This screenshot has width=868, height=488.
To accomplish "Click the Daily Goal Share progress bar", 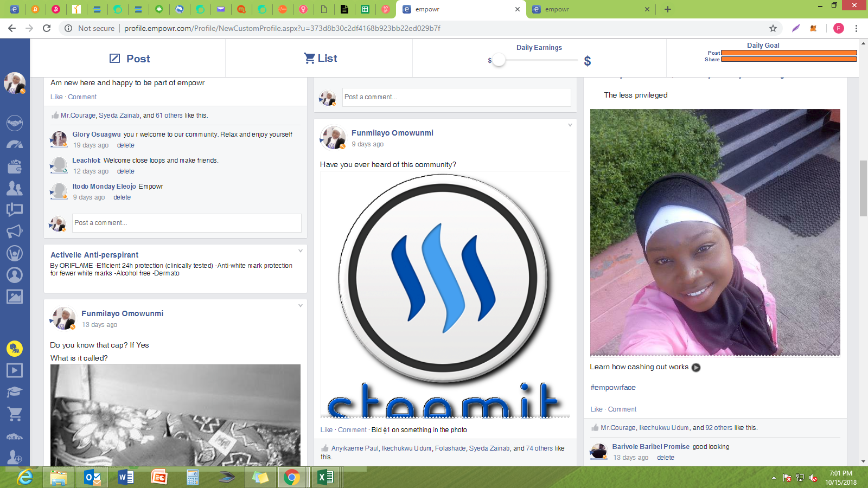I will point(789,59).
